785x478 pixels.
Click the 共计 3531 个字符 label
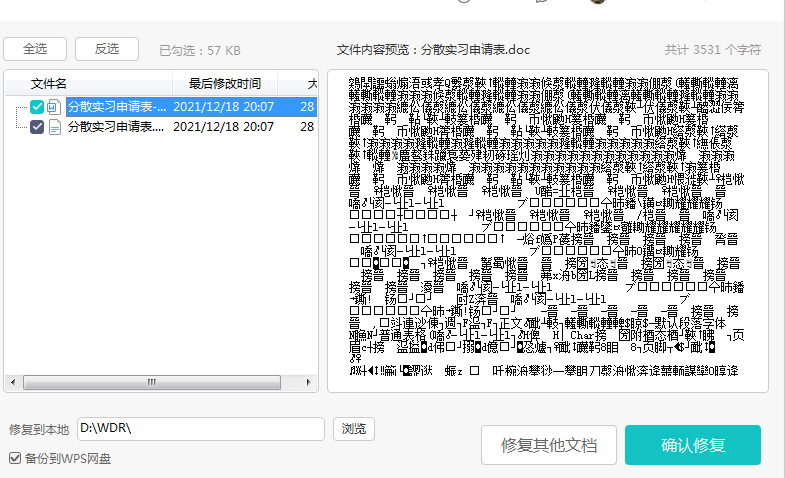[x=713, y=50]
